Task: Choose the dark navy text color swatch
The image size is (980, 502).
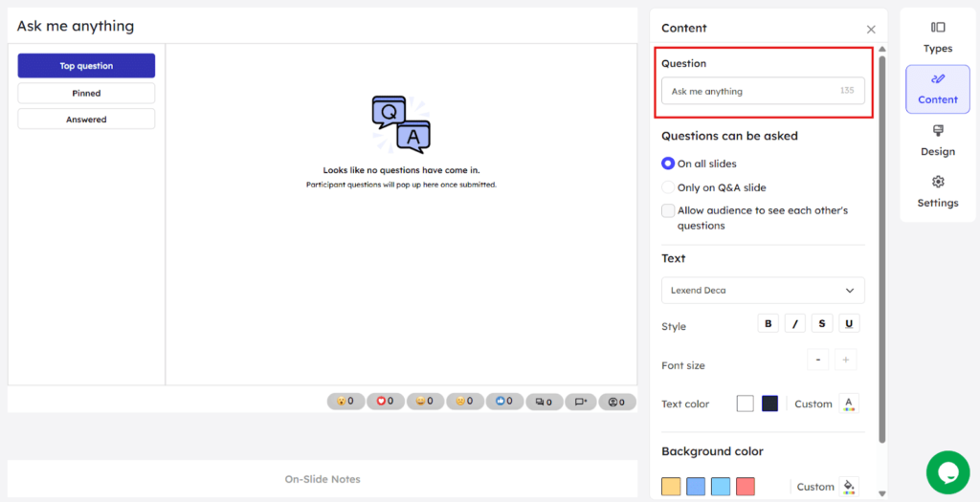Action: pyautogui.click(x=770, y=404)
